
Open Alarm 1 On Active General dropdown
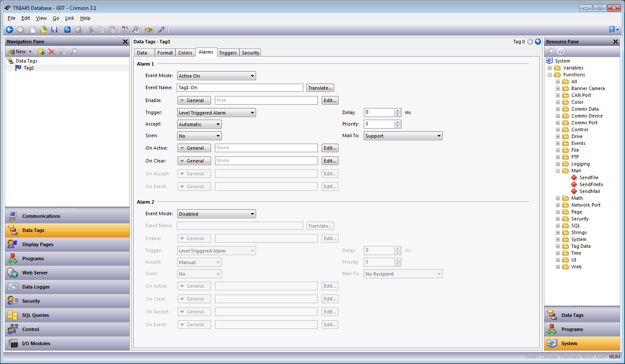[x=194, y=148]
